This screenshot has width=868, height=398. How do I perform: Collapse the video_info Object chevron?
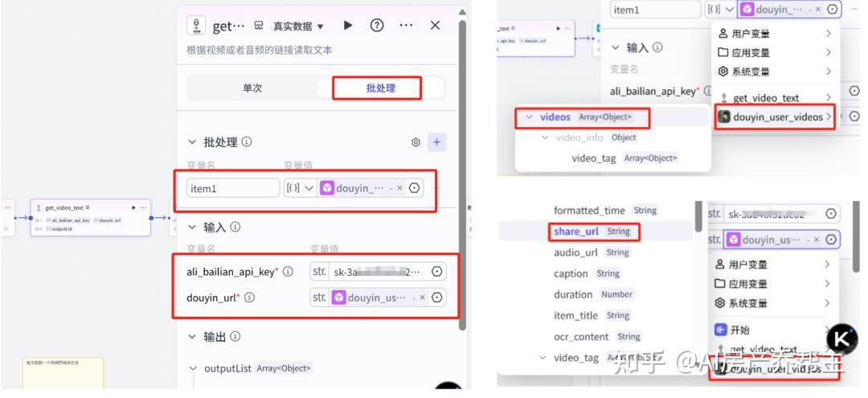pos(545,137)
